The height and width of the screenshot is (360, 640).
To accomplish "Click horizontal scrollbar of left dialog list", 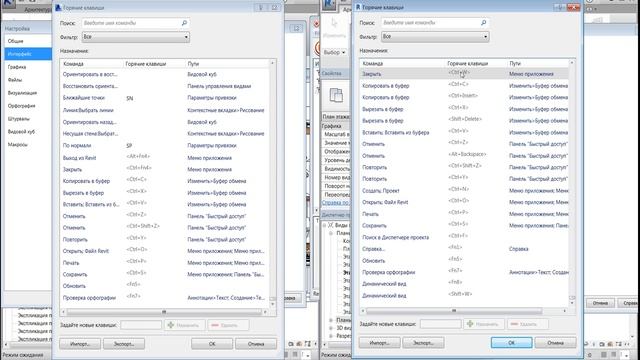I will point(164,312).
